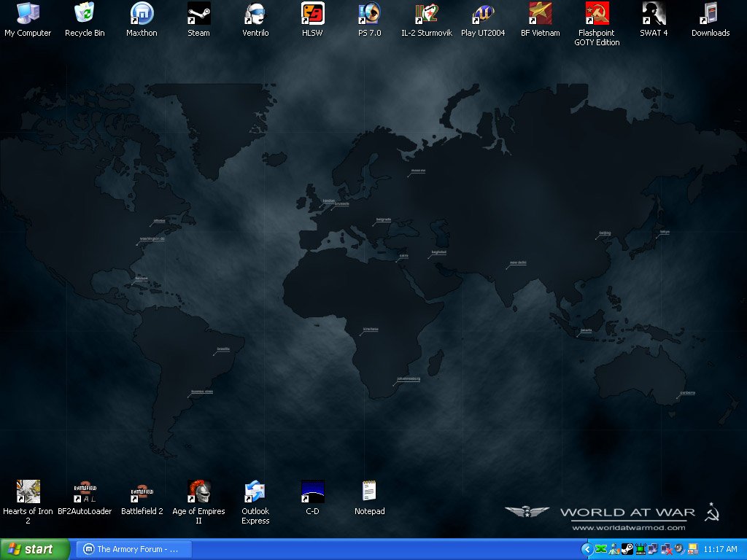Select Flashpoint GOTY Edition icon

[597, 14]
